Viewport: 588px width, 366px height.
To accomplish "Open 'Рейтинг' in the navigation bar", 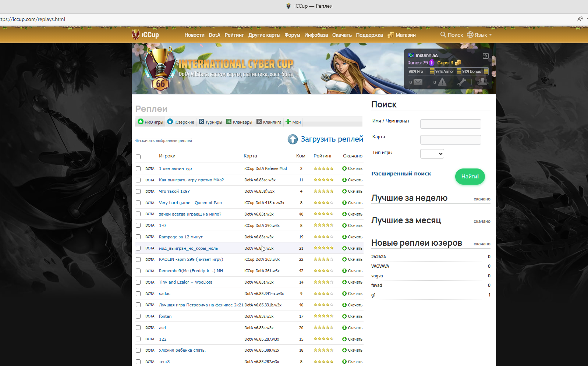I will (234, 35).
